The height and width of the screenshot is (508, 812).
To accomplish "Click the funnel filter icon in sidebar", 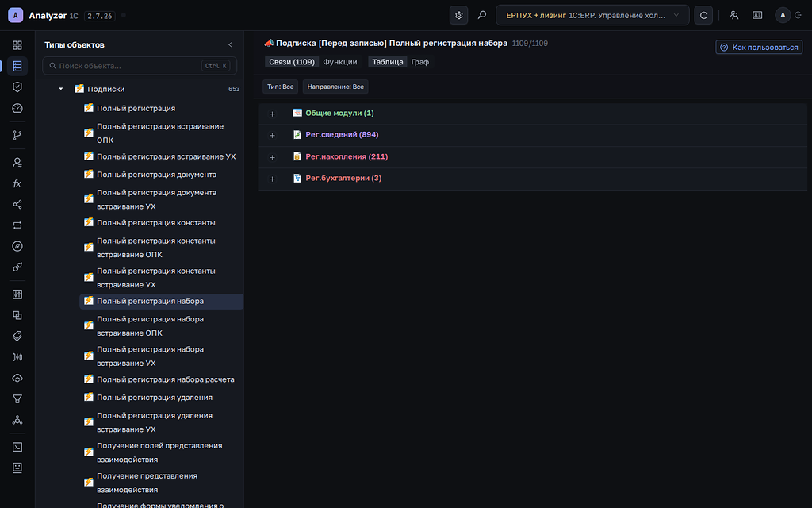I will (x=17, y=398).
